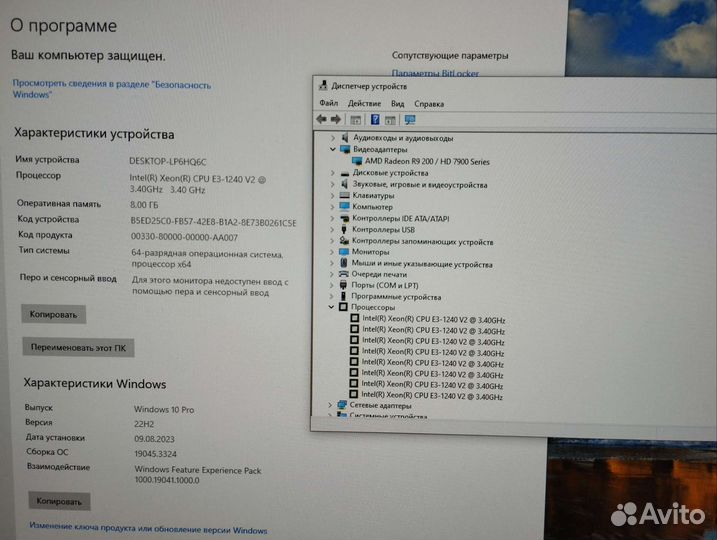Click Порты (COM и LPT) icon
717x540 pixels.
(x=343, y=285)
